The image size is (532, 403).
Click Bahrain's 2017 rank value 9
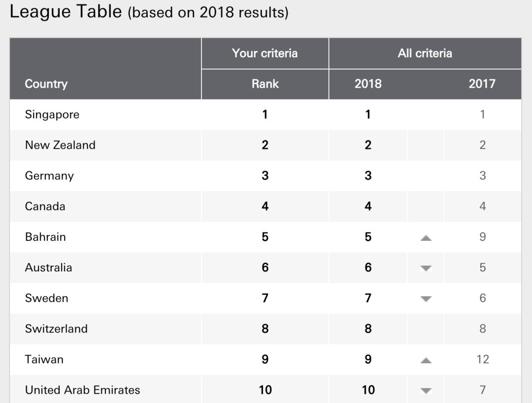click(482, 237)
